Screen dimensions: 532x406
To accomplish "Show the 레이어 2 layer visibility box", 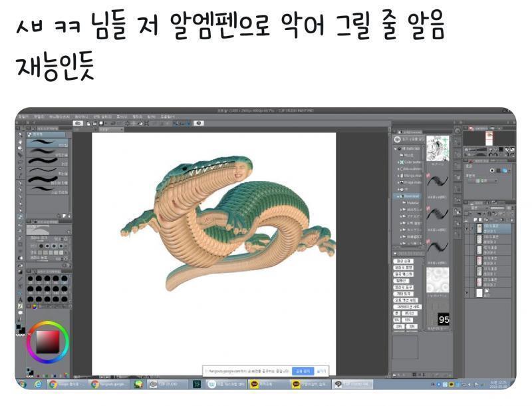I will coord(467,282).
